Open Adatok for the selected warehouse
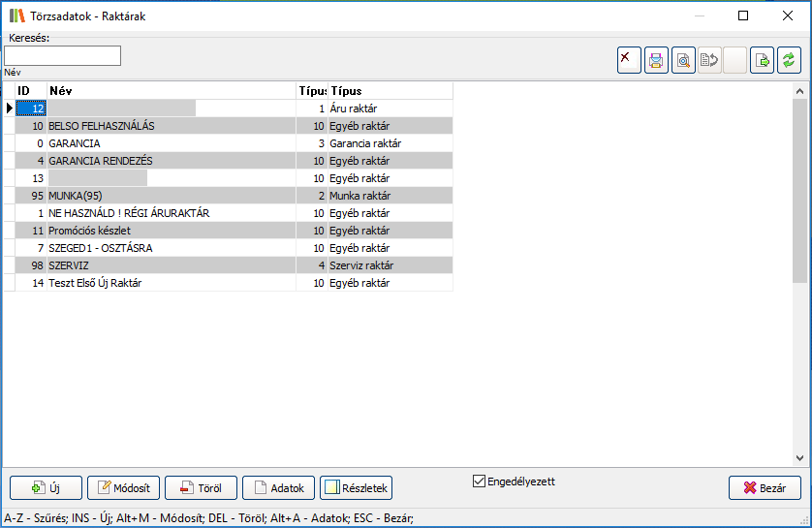This screenshot has width=812, height=528. tap(278, 488)
